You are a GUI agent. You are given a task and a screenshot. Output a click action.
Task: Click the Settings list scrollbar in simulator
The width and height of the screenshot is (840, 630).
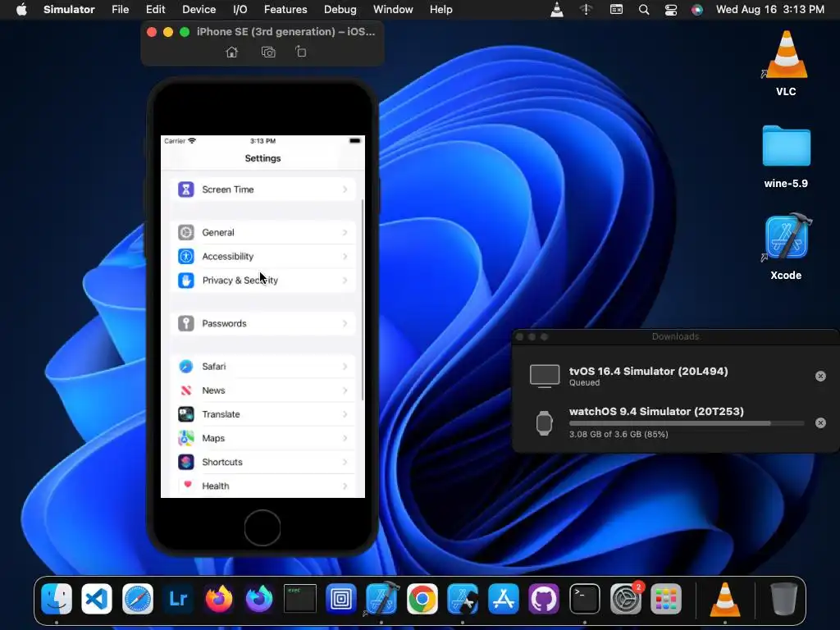tap(363, 300)
